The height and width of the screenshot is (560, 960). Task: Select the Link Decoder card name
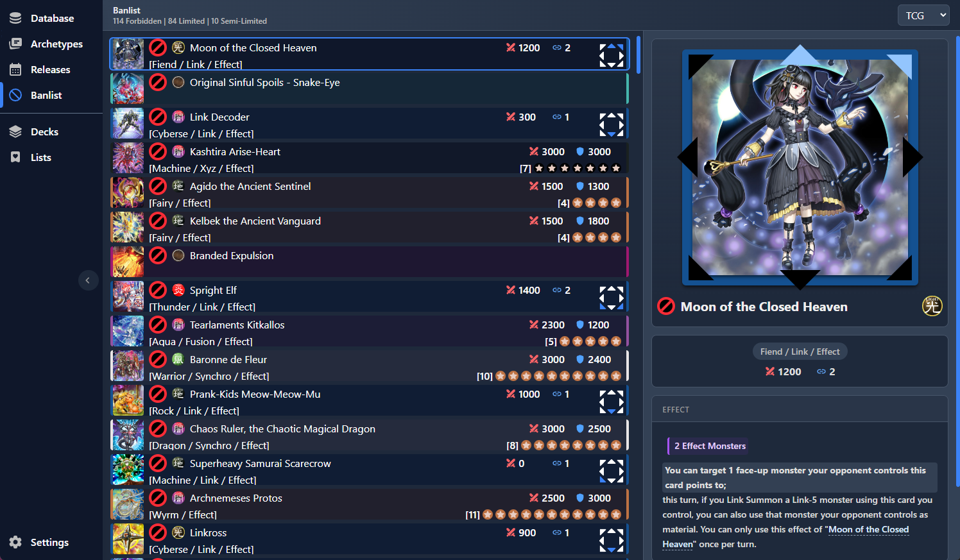point(219,117)
